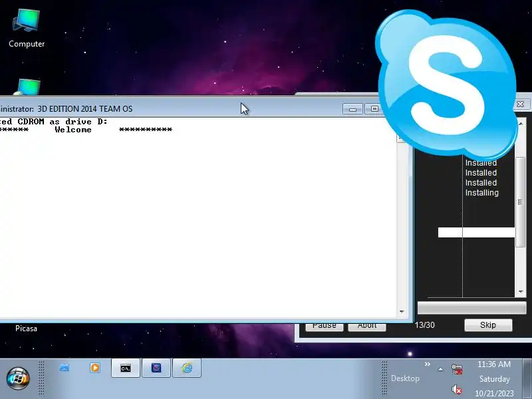
Task: Select the Installing status row
Action: pyautogui.click(x=481, y=193)
